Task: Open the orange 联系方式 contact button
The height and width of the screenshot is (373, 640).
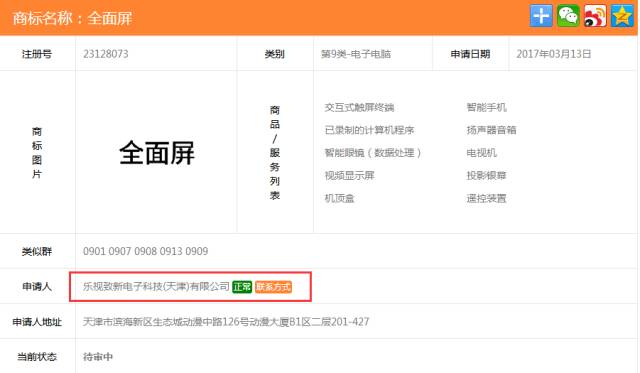Action: [x=273, y=287]
